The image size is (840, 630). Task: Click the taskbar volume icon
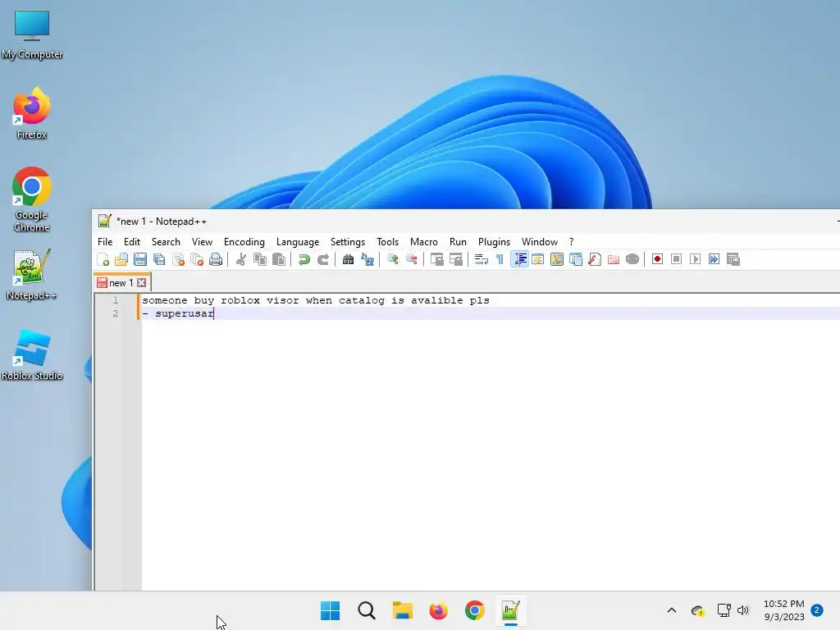743,610
